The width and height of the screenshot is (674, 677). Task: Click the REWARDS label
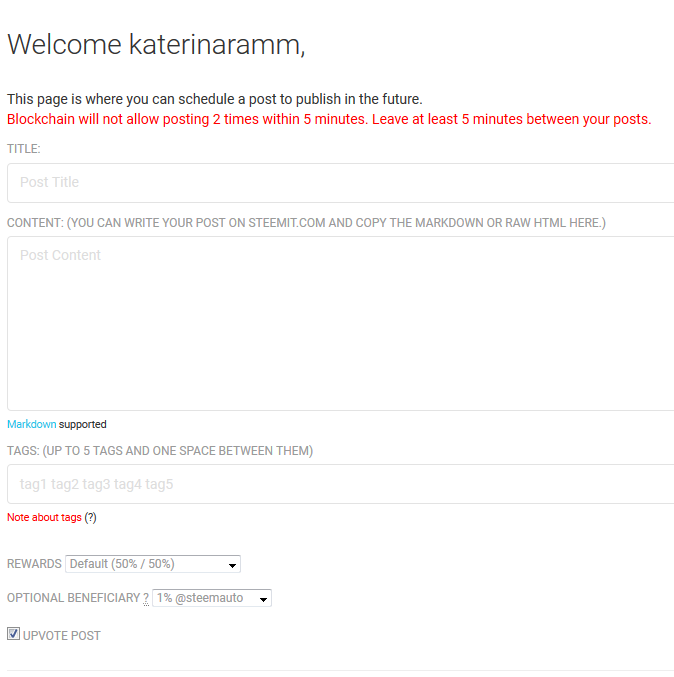click(x=34, y=564)
